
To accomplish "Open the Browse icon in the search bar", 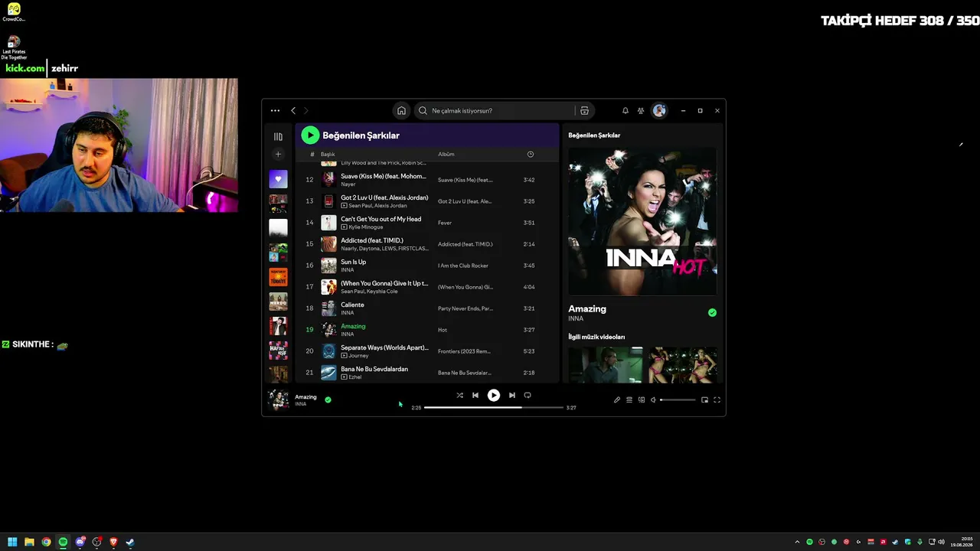I will click(x=584, y=110).
